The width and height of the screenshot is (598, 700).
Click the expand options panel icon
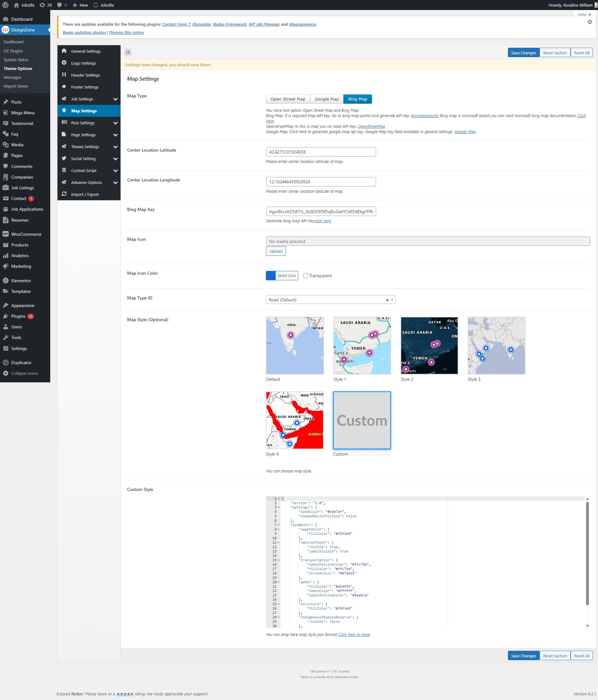click(x=128, y=52)
